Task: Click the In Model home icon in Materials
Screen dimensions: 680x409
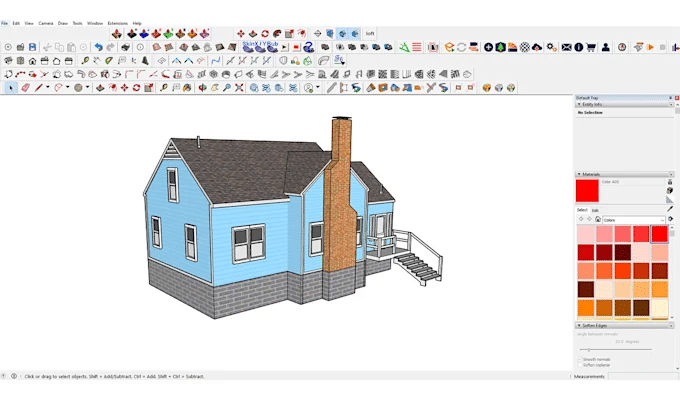Action: tap(598, 220)
